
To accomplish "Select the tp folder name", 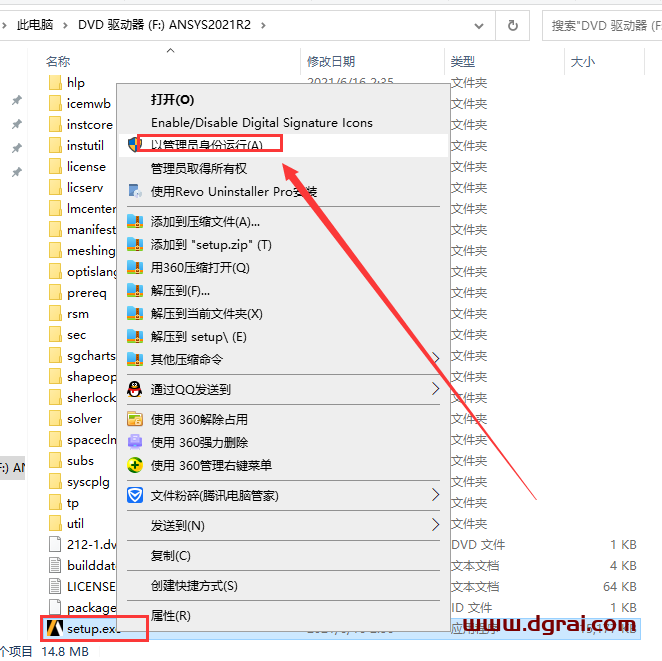I will point(73,503).
